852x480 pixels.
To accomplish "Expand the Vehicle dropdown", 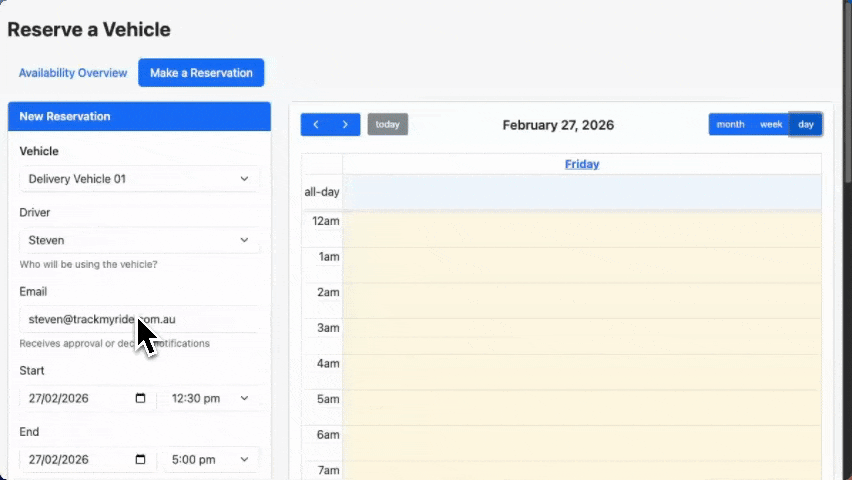I will pos(139,179).
